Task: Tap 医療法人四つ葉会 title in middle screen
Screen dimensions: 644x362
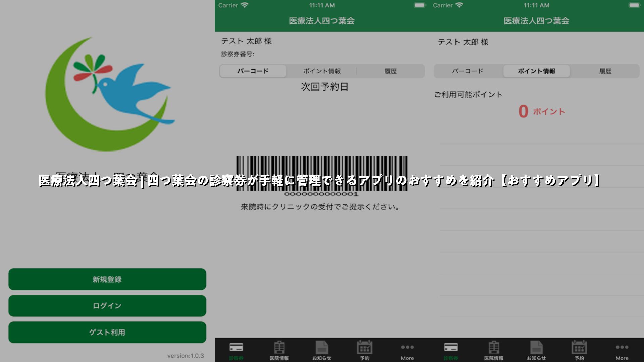Action: pyautogui.click(x=322, y=21)
